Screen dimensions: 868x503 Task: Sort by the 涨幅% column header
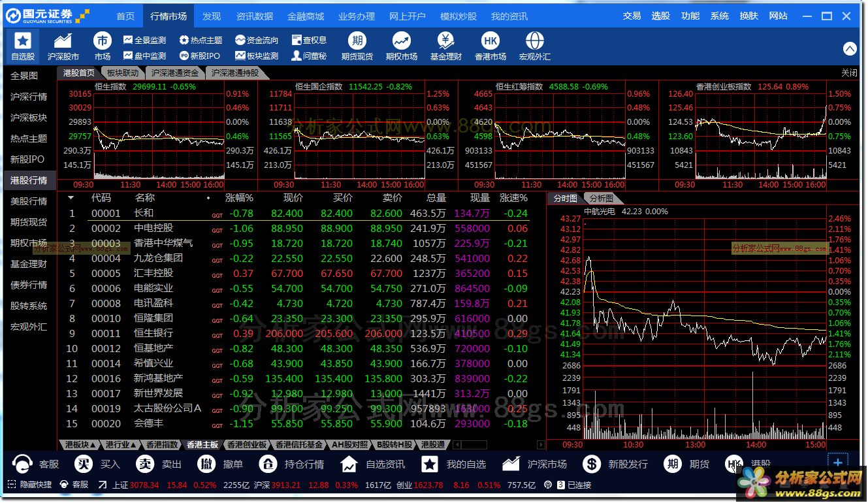[x=239, y=198]
